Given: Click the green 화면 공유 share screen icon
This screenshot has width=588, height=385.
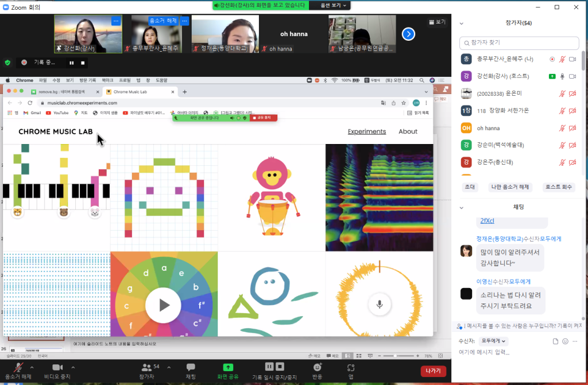Looking at the screenshot, I should 228,367.
